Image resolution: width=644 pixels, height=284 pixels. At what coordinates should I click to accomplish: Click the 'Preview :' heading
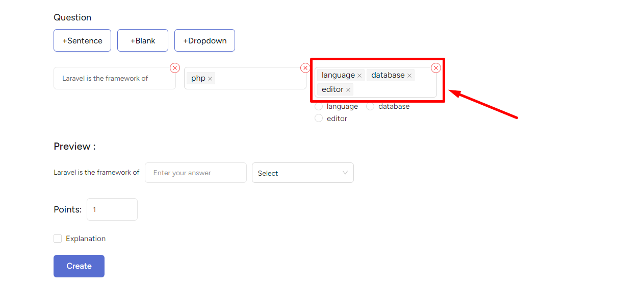(x=74, y=146)
